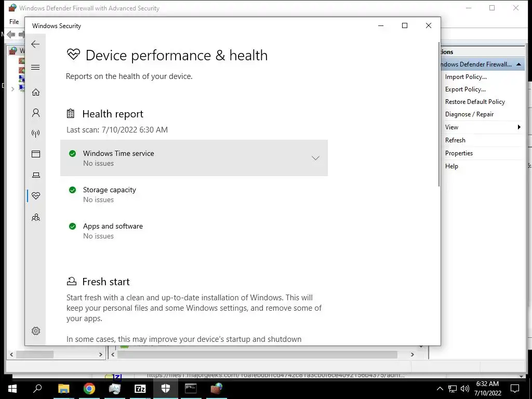The image size is (532, 399).
Task: Open File Explorer from the taskbar
Action: [63, 389]
